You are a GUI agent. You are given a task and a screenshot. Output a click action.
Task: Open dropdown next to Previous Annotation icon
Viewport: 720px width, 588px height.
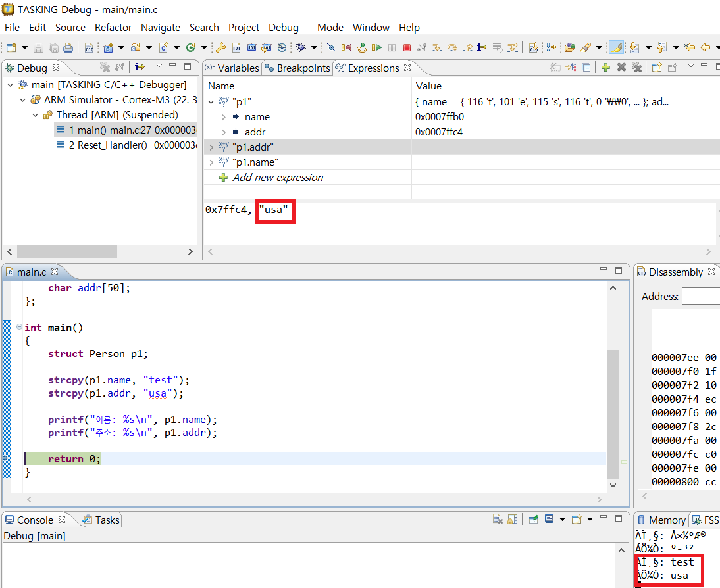pos(676,47)
